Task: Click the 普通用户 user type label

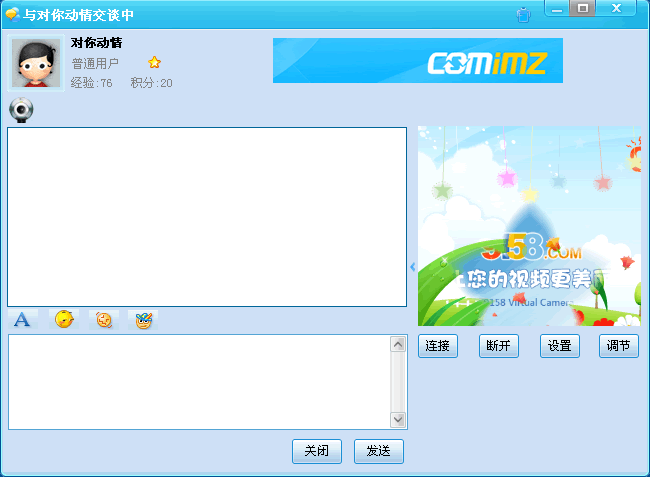Action: [95, 63]
